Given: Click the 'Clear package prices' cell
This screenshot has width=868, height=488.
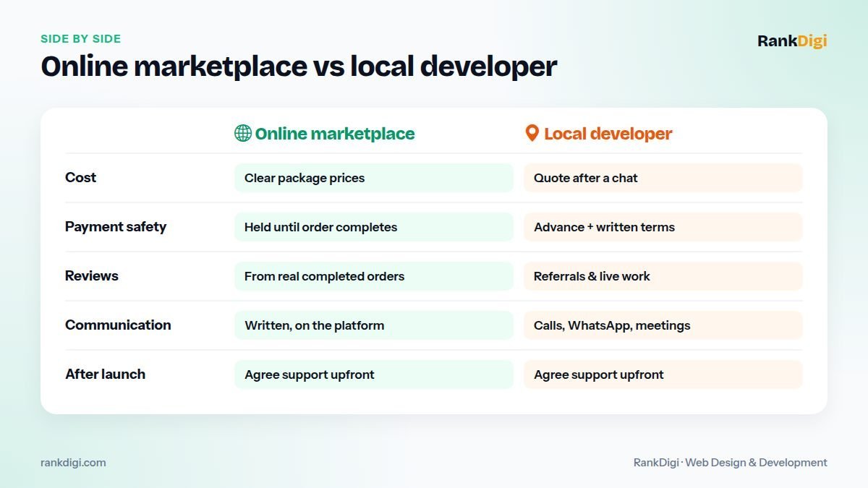Looking at the screenshot, I should tap(374, 178).
